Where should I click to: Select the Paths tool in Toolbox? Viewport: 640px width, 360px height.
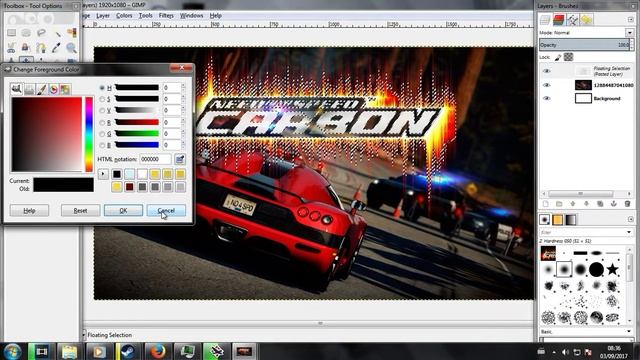tap(41, 48)
